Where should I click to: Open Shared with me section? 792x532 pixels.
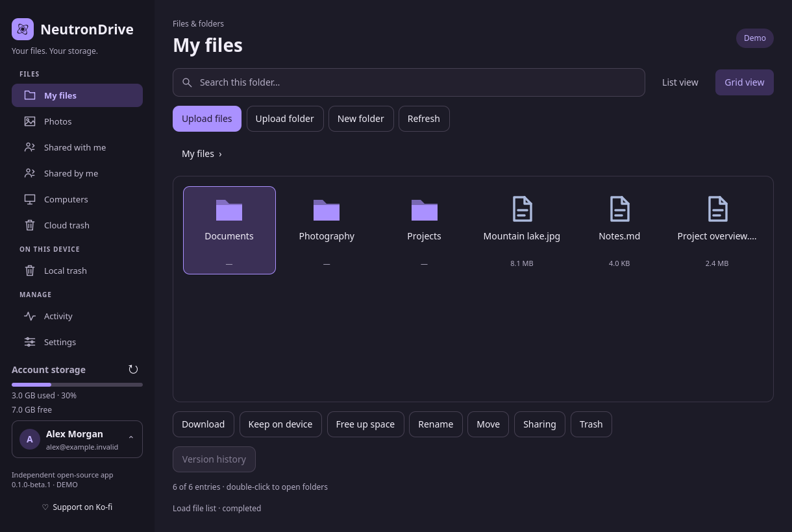[x=77, y=147]
